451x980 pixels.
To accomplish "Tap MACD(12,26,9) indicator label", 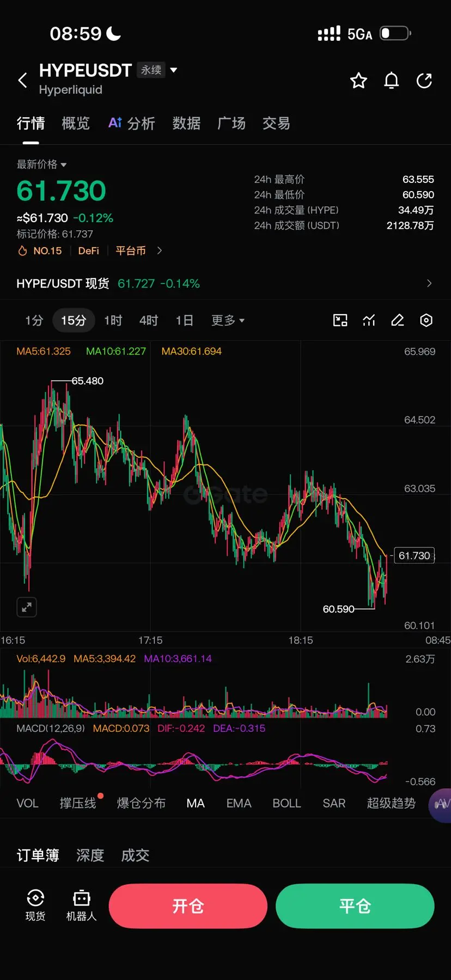I will [x=51, y=728].
